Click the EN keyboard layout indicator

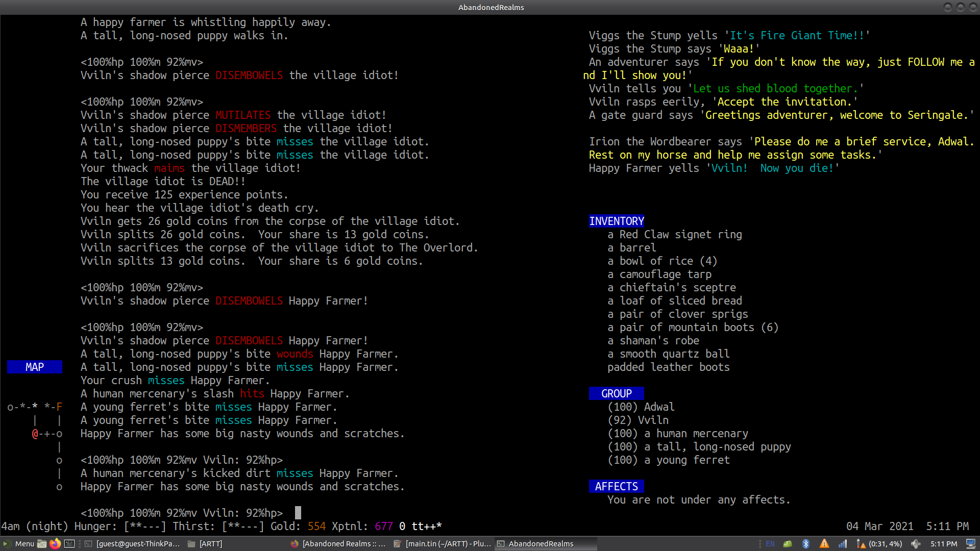coord(770,544)
